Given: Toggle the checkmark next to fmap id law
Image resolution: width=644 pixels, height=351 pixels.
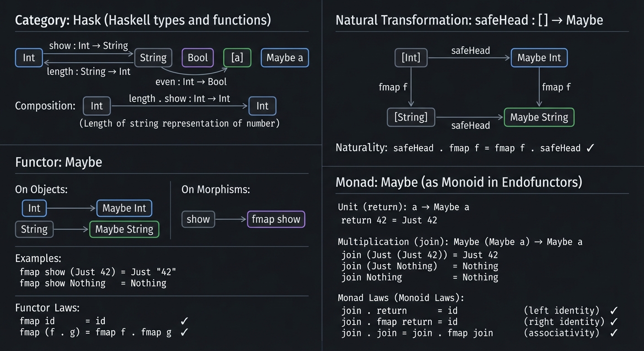Looking at the screenshot, I should tap(184, 321).
